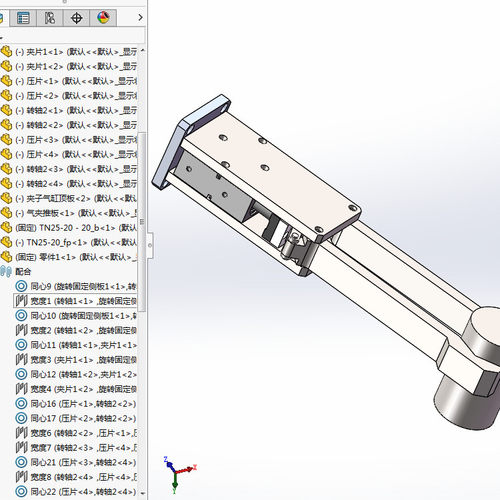The height and width of the screenshot is (500, 500).
Task: Click the scroll-up arrow of tree
Action: point(143,50)
